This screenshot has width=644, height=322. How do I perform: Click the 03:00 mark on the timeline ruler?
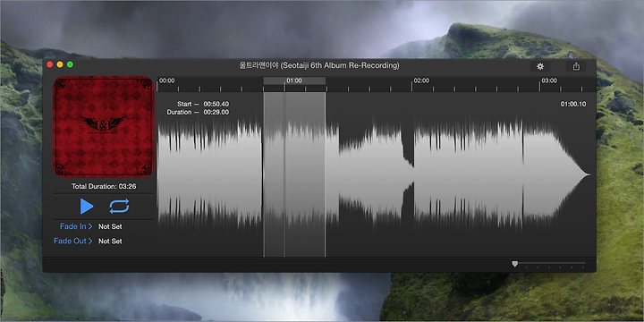[549, 80]
